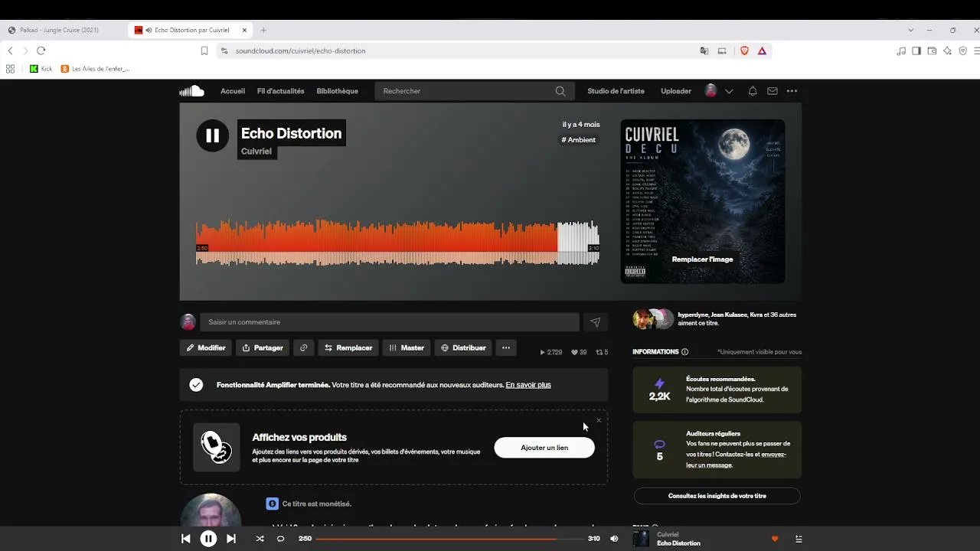
Task: Pause Echo Distortion with the large header button
Action: coord(212,136)
